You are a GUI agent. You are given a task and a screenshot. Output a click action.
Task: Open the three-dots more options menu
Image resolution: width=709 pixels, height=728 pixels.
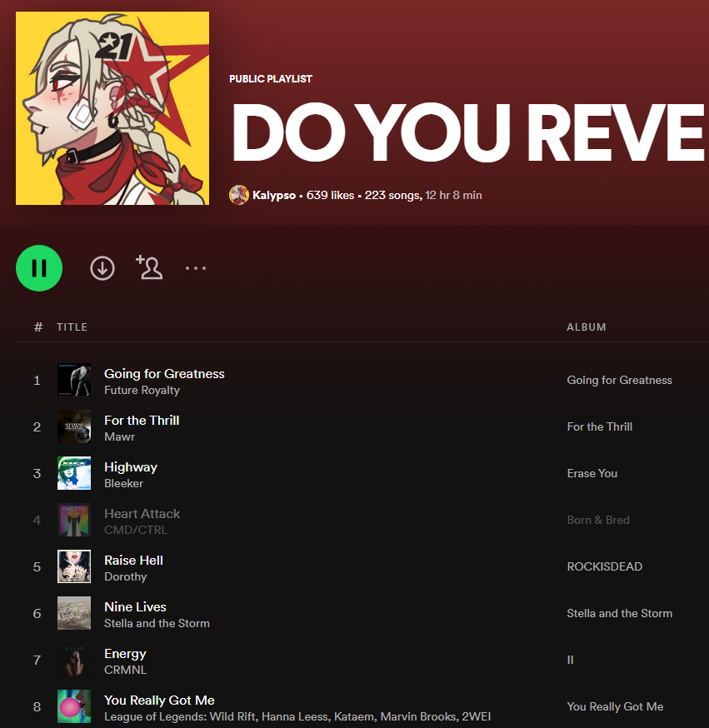pyautogui.click(x=196, y=268)
